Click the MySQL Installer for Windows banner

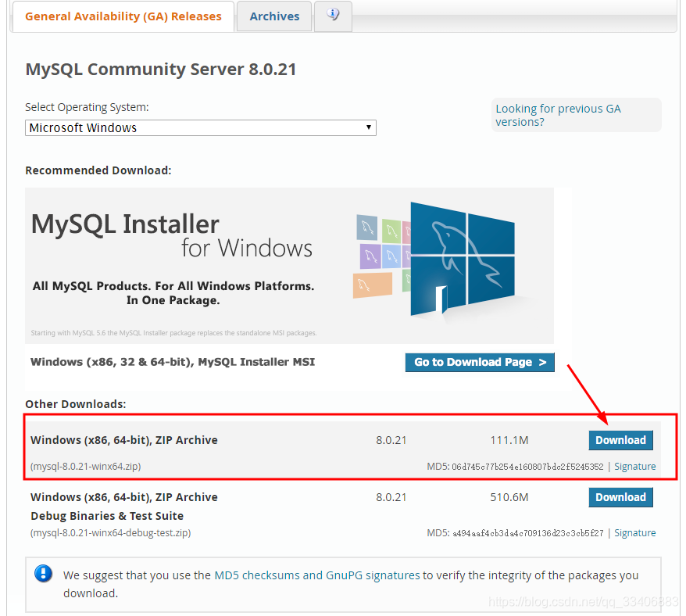click(289, 265)
